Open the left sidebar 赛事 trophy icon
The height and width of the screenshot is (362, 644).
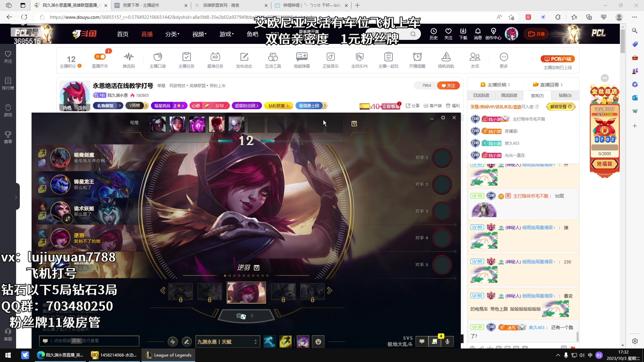[x=8, y=137]
